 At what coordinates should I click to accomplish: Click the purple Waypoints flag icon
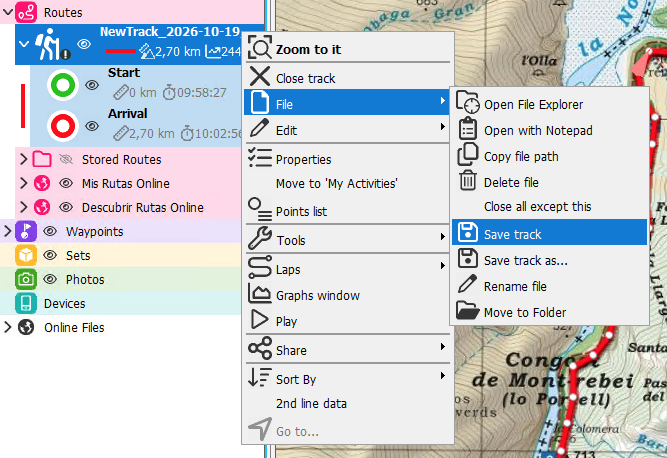pyautogui.click(x=26, y=231)
